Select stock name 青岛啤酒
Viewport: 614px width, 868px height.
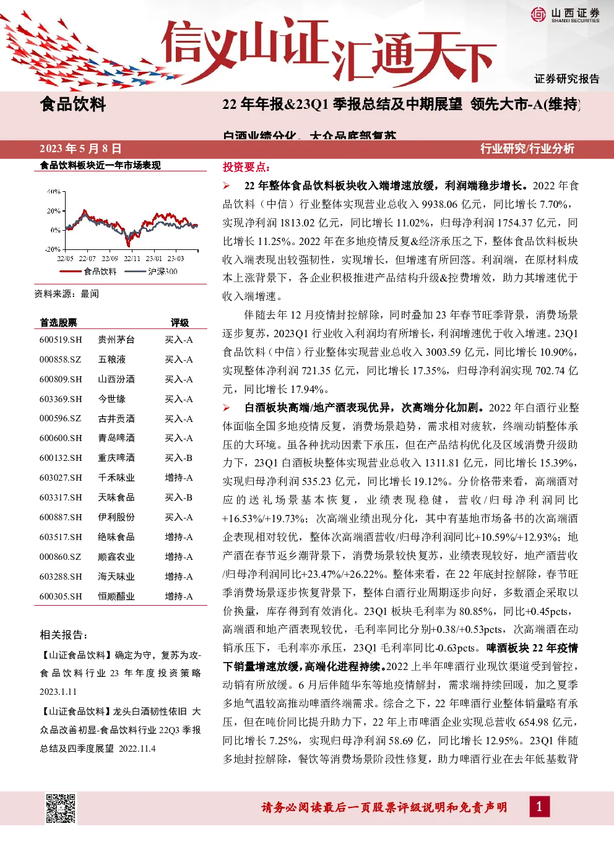[x=116, y=438]
